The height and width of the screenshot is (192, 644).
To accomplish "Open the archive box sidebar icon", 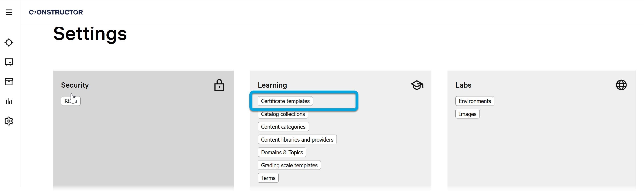I will 9,82.
